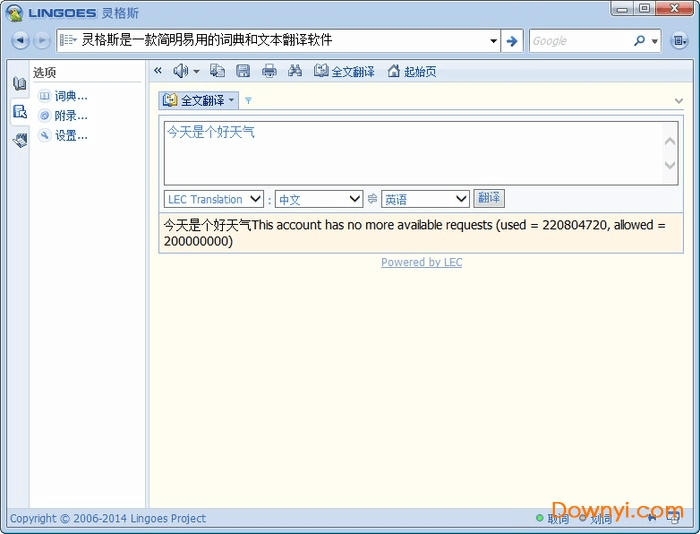Click the back navigation arrow
This screenshot has width=700, height=534.
tap(20, 41)
